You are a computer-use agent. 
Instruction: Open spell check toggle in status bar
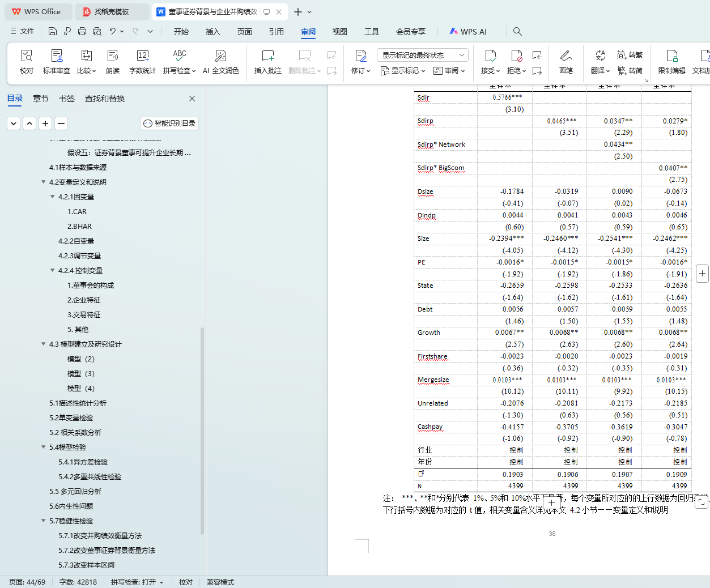coord(137,582)
